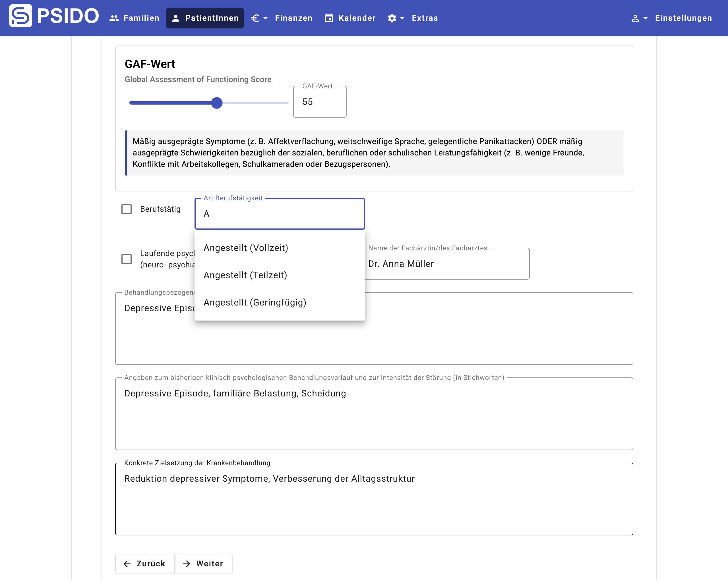Click the Familien people icon

[x=114, y=18]
